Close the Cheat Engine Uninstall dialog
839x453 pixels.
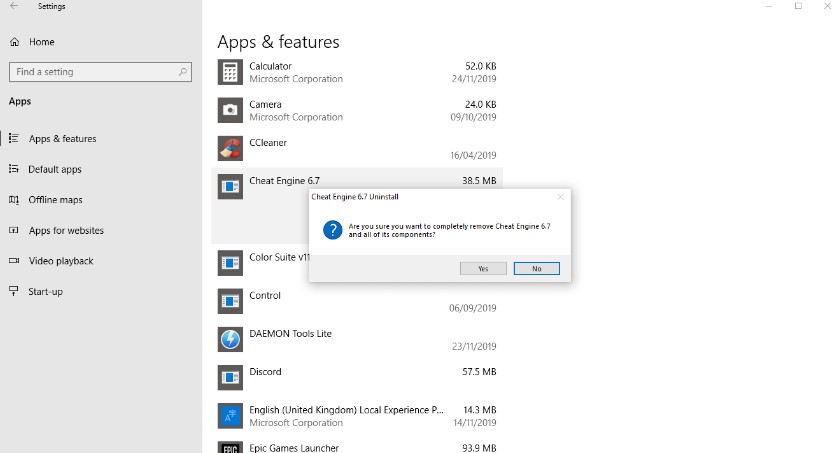(x=560, y=197)
